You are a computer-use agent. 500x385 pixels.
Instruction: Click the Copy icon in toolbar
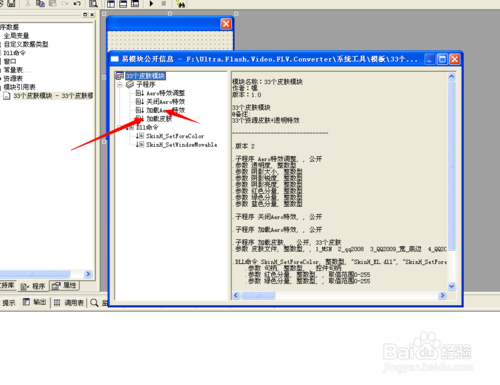pyautogui.click(x=40, y=3)
